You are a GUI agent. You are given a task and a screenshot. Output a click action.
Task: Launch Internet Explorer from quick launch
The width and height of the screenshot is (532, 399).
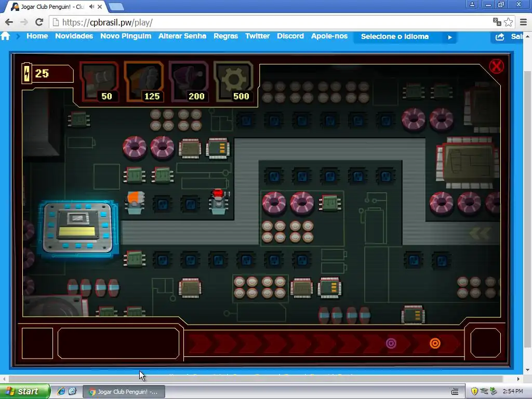tap(61, 392)
